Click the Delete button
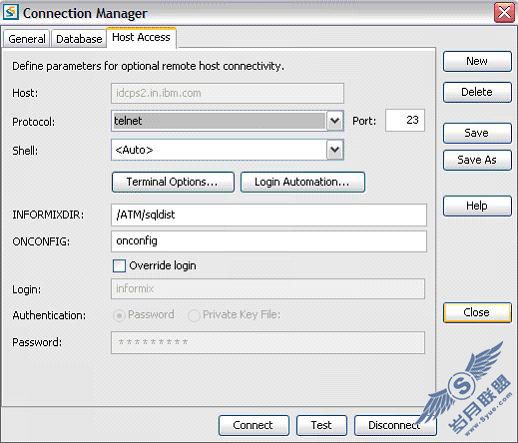 [477, 92]
